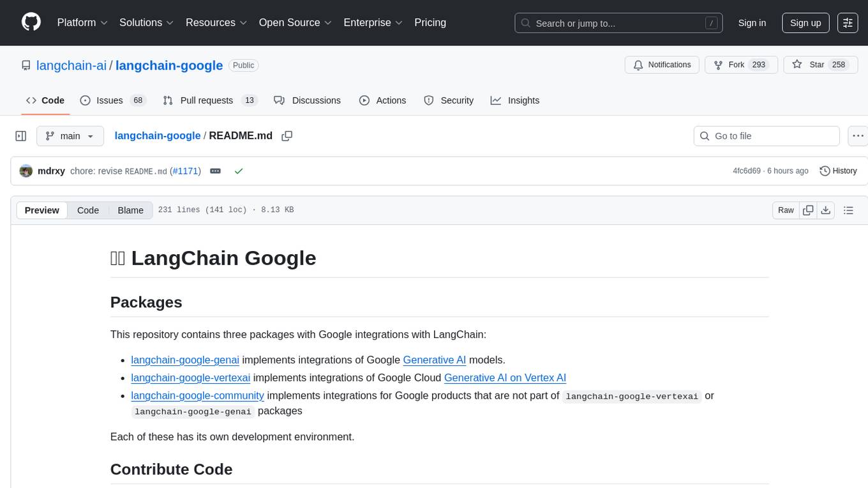Open the langchain-google-community package link
This screenshot has width=868, height=488.
pos(198,395)
